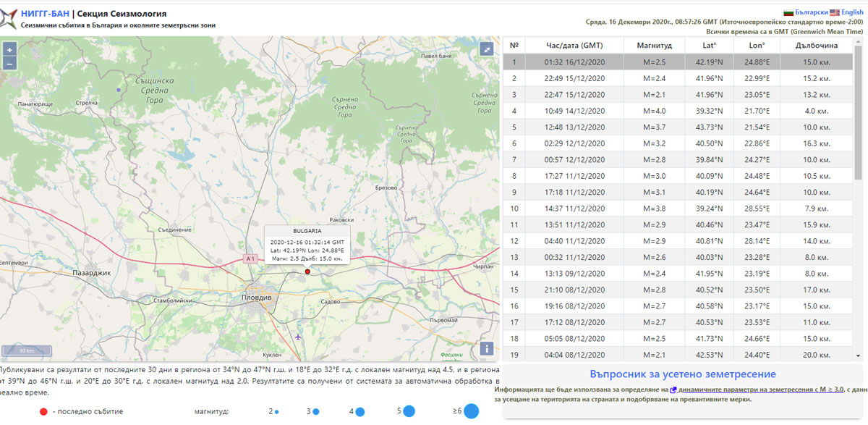Screen dimensions: 868x425
Task: Click the earthquake table vertical scrollbar
Action: pos(858,109)
